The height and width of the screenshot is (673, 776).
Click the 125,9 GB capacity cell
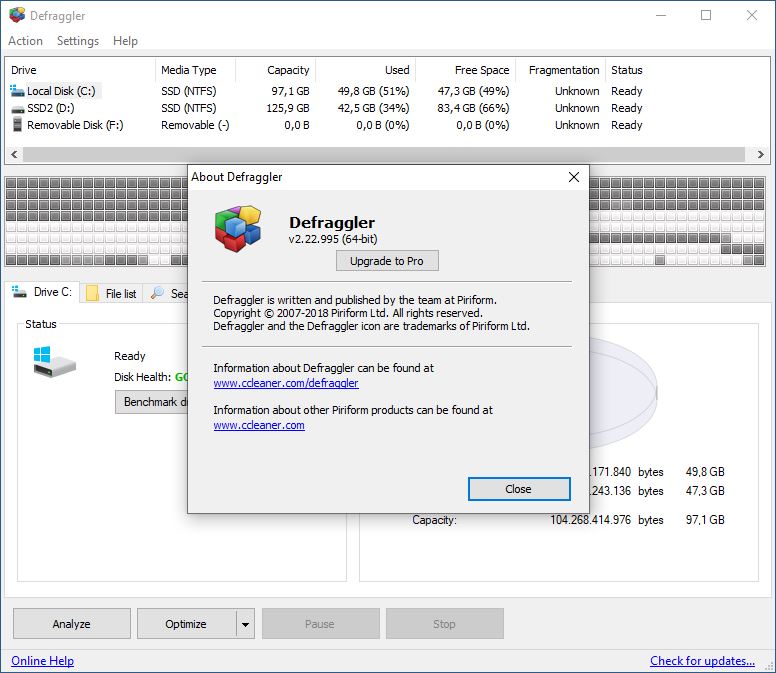[288, 108]
